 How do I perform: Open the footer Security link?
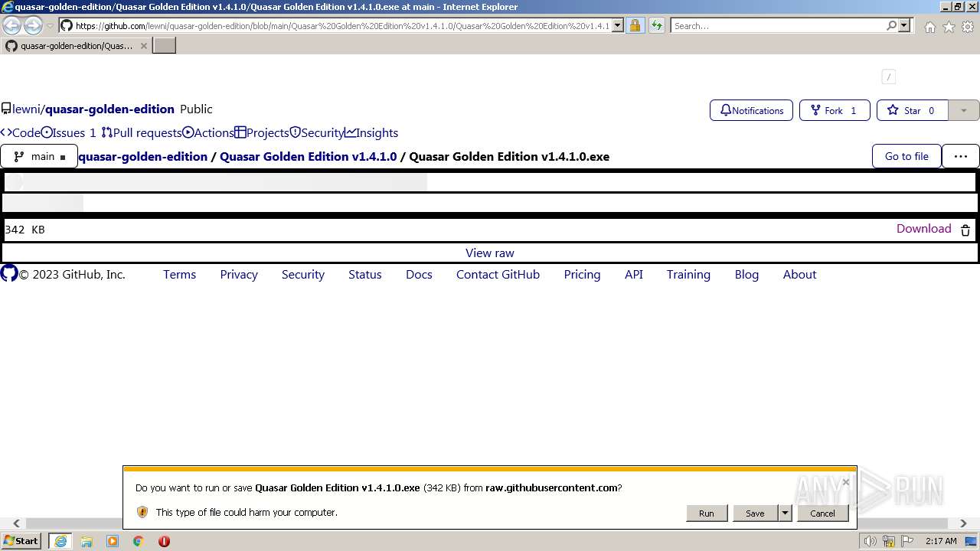pyautogui.click(x=303, y=274)
